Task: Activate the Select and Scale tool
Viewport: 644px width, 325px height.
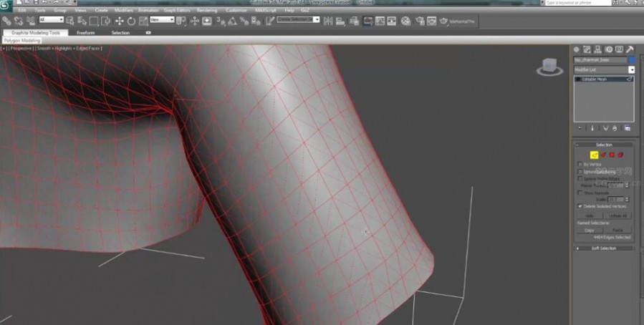Action: [143, 21]
